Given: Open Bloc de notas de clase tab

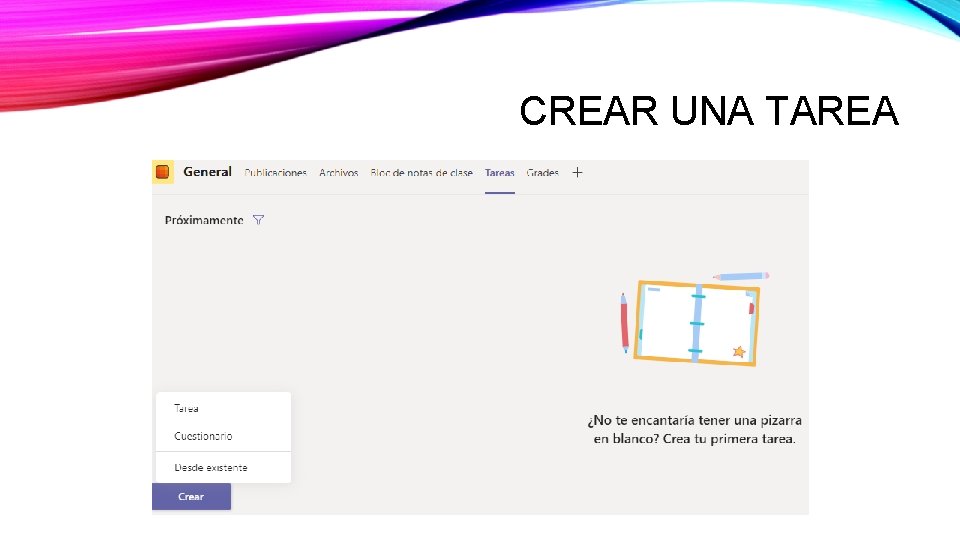Looking at the screenshot, I should point(421,173).
